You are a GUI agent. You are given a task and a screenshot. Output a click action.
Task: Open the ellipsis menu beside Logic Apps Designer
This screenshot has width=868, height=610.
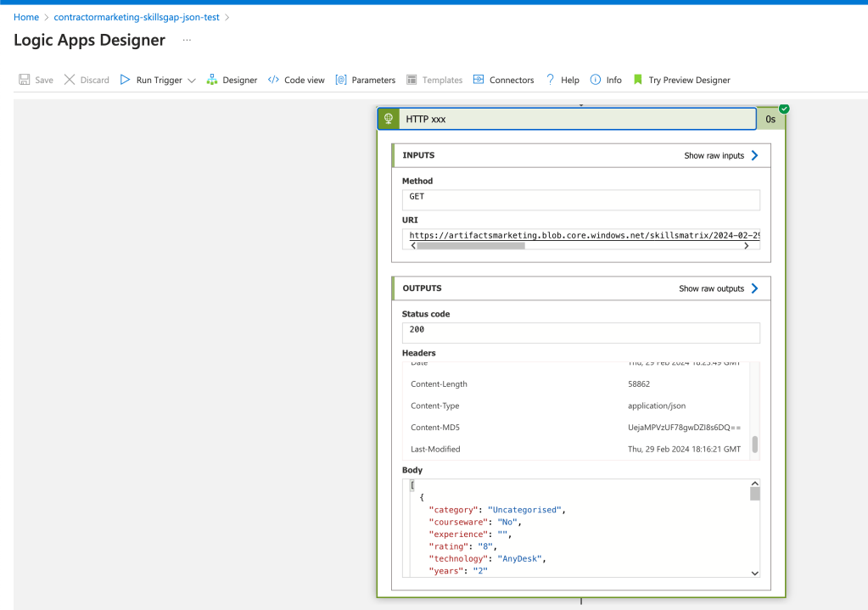(x=188, y=40)
